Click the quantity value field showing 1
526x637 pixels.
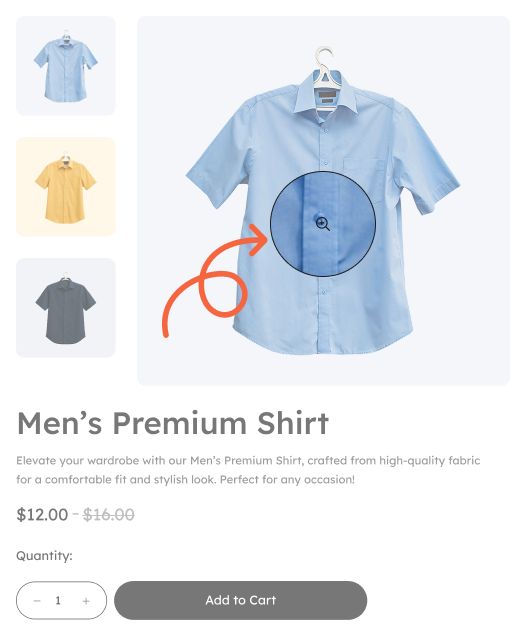click(58, 600)
